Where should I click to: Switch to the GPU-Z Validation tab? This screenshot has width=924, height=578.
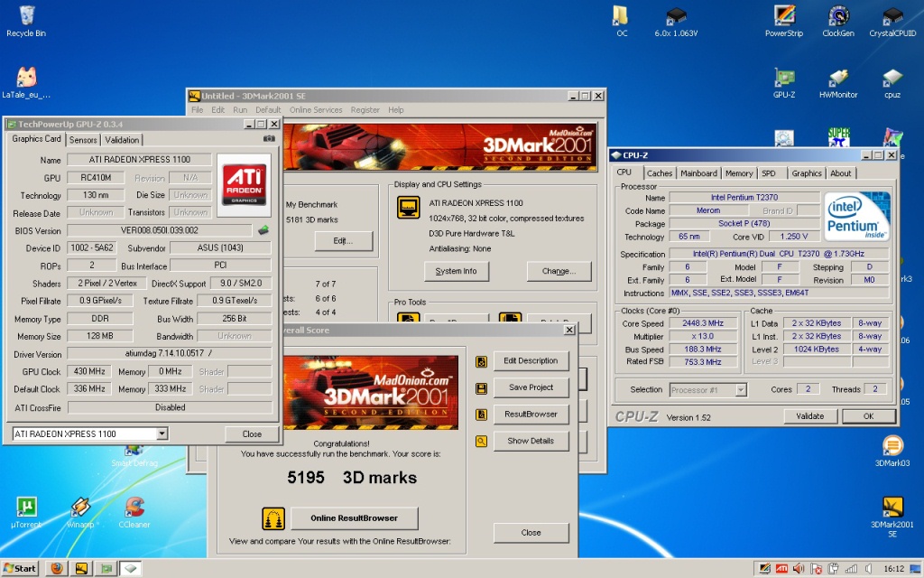click(x=122, y=140)
